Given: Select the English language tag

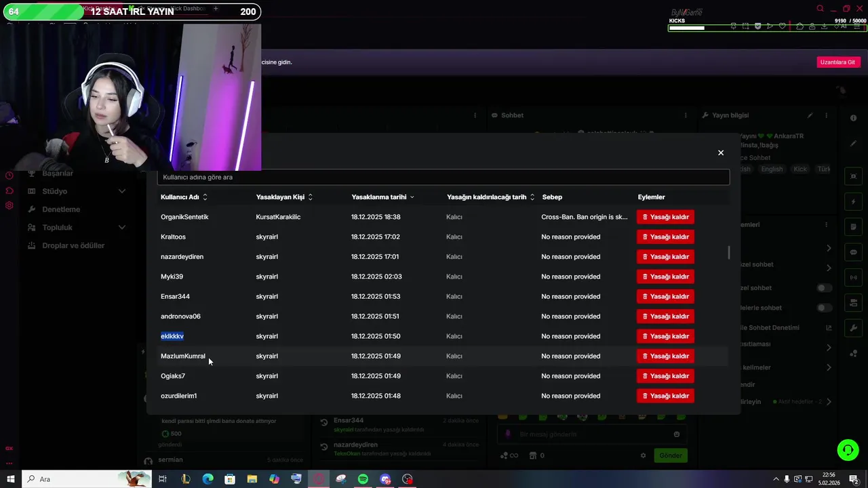Looking at the screenshot, I should click(772, 169).
